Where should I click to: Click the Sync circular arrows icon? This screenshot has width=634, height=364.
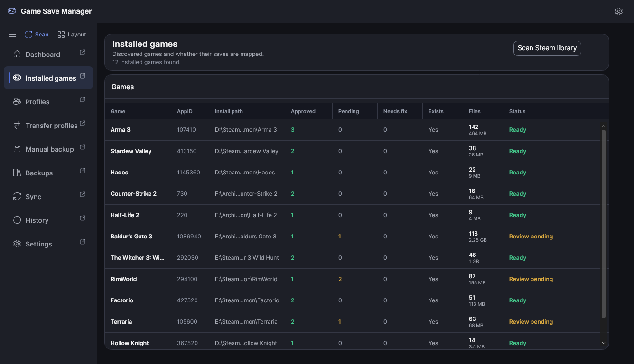pyautogui.click(x=17, y=196)
